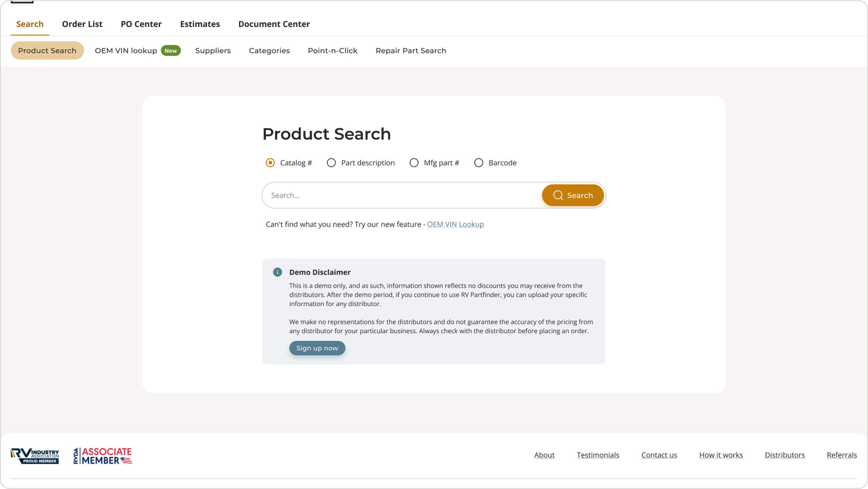Image resolution: width=868 pixels, height=489 pixels.
Task: Open the Suppliers section
Action: pyautogui.click(x=213, y=50)
